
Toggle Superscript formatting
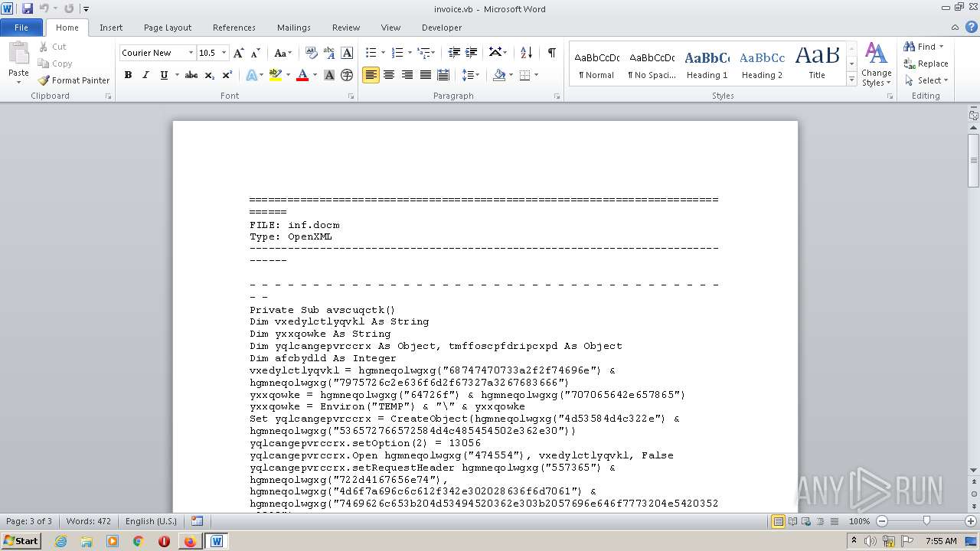click(x=227, y=75)
